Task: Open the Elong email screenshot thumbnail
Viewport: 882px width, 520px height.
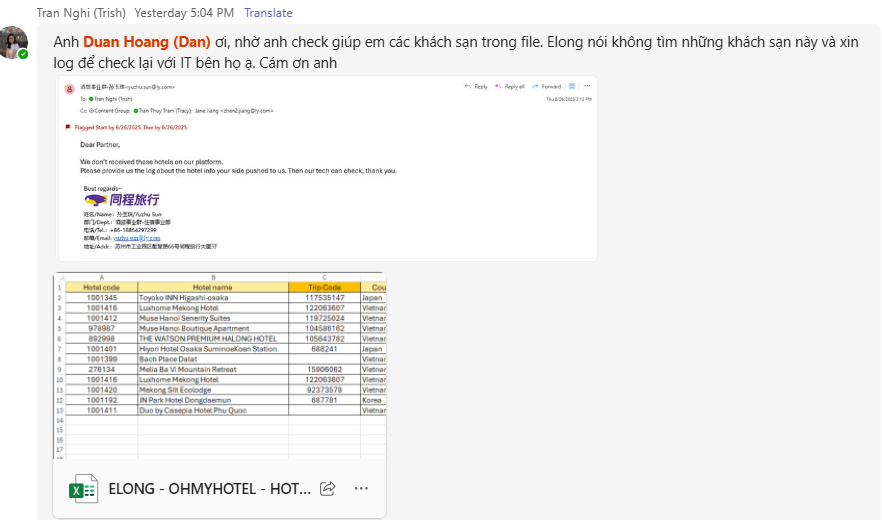Action: pos(327,168)
